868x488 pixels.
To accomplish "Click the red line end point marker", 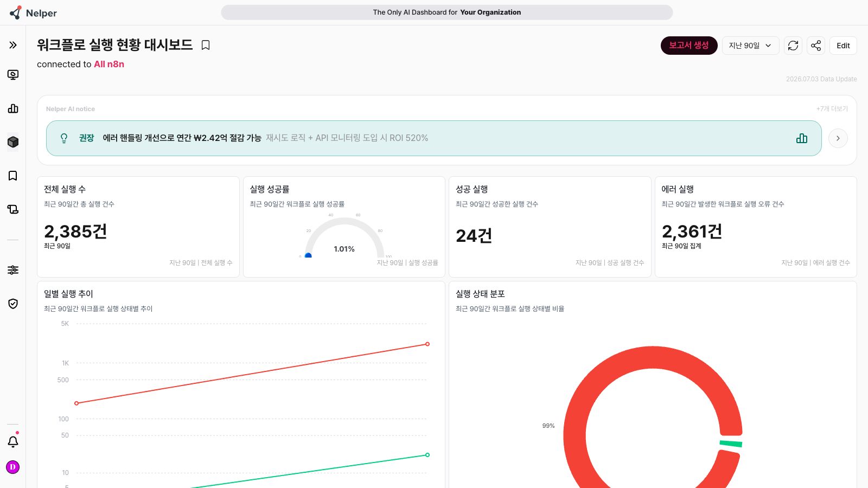I will pyautogui.click(x=427, y=344).
